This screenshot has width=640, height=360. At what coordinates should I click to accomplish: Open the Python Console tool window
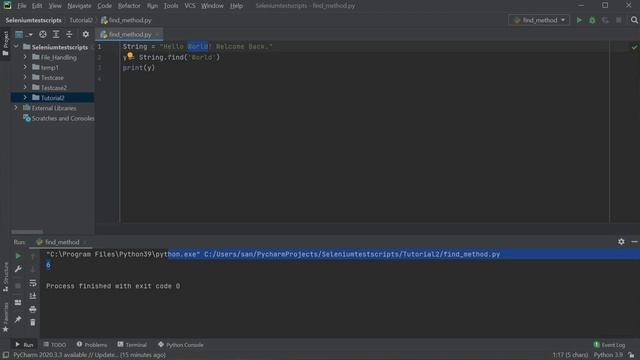coord(181,345)
